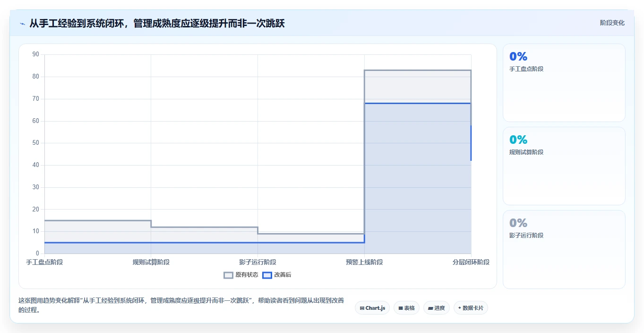
Task: Click the 表格 tag
Action: pyautogui.click(x=406, y=308)
